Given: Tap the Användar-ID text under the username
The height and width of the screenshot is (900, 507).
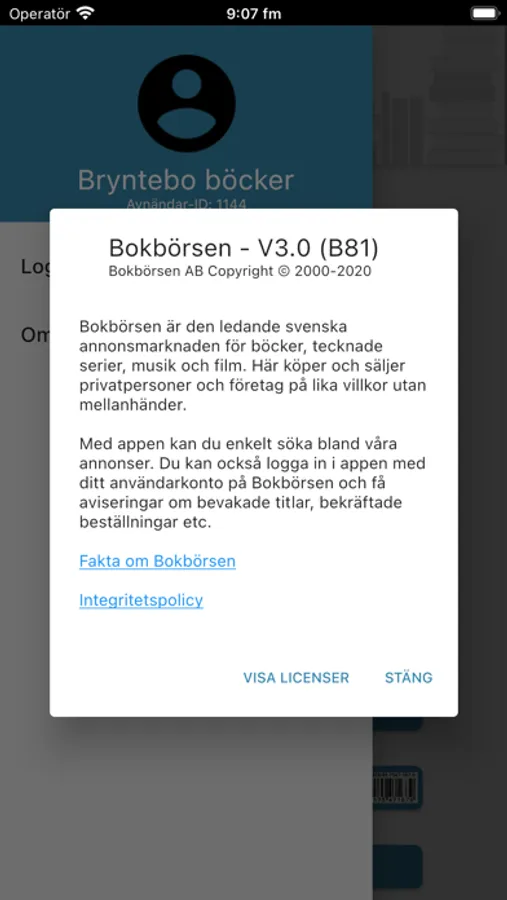Looking at the screenshot, I should [186, 204].
